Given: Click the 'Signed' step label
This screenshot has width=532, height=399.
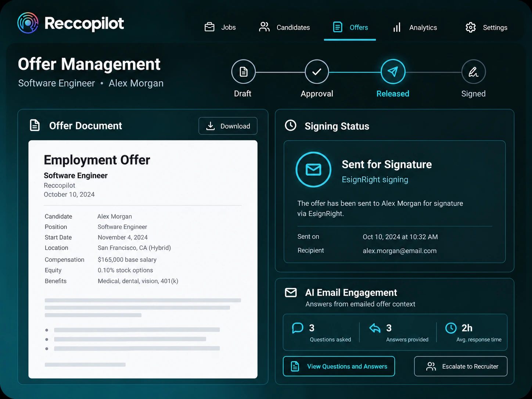Looking at the screenshot, I should coord(474,94).
